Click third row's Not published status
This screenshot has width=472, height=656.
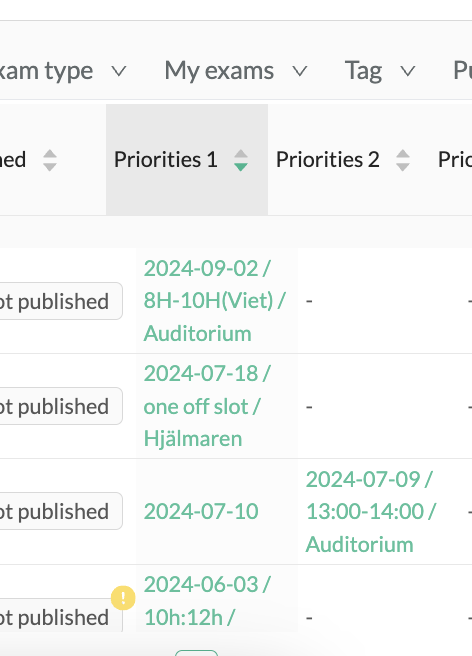[x=60, y=511]
